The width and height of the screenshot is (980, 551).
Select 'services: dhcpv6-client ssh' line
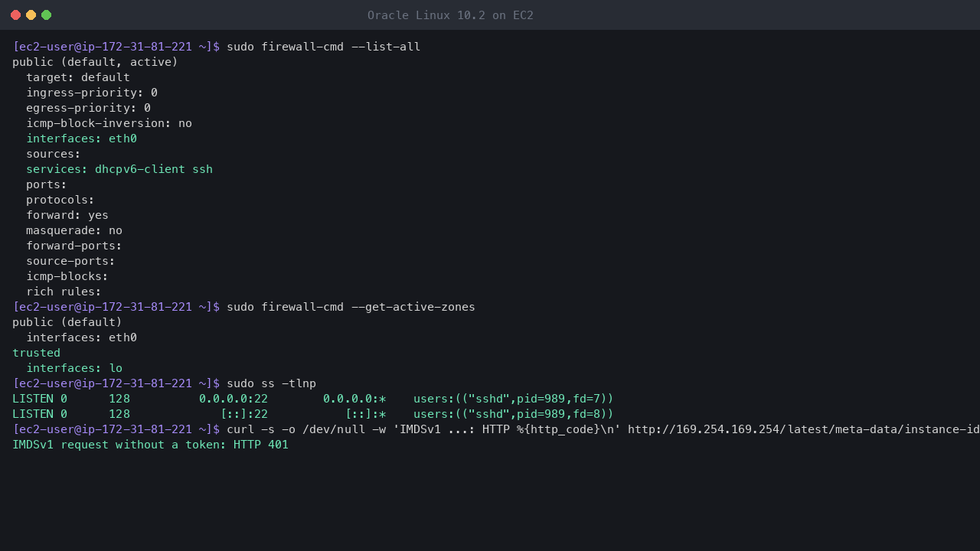[119, 169]
